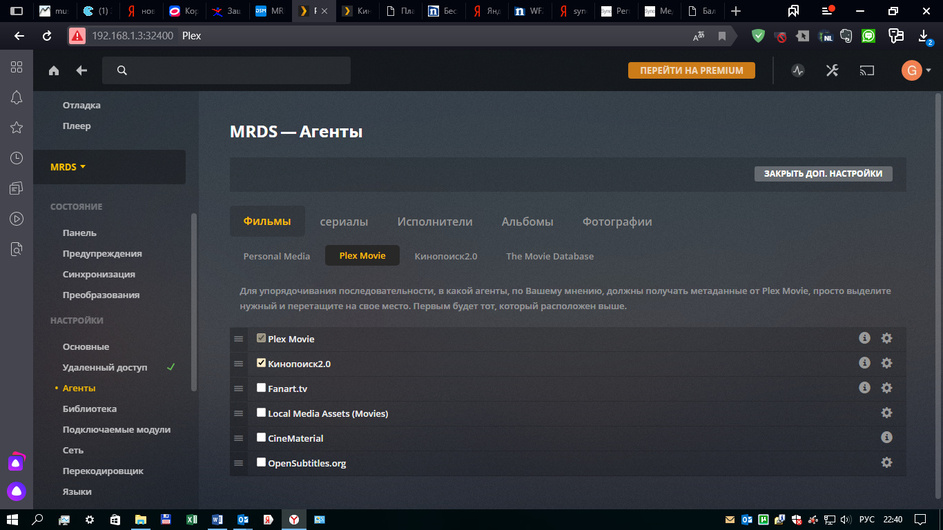Select the Кинопоиск2.0 agent tab

446,256
